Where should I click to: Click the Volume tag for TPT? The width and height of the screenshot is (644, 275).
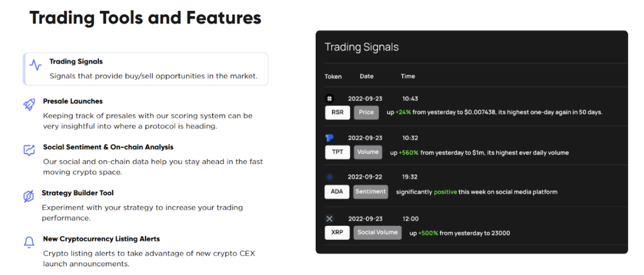(368, 152)
